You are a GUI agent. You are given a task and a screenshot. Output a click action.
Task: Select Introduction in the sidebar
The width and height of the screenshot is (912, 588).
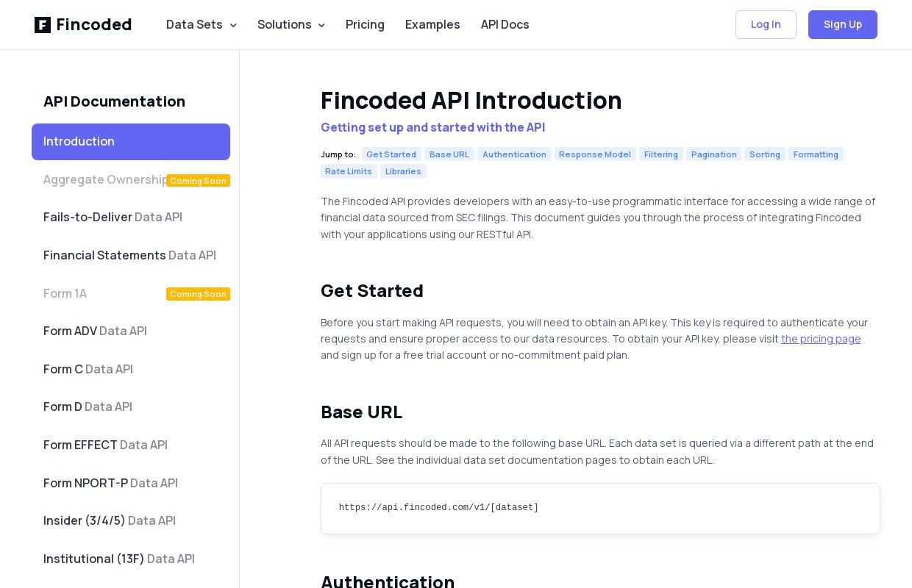coord(131,142)
